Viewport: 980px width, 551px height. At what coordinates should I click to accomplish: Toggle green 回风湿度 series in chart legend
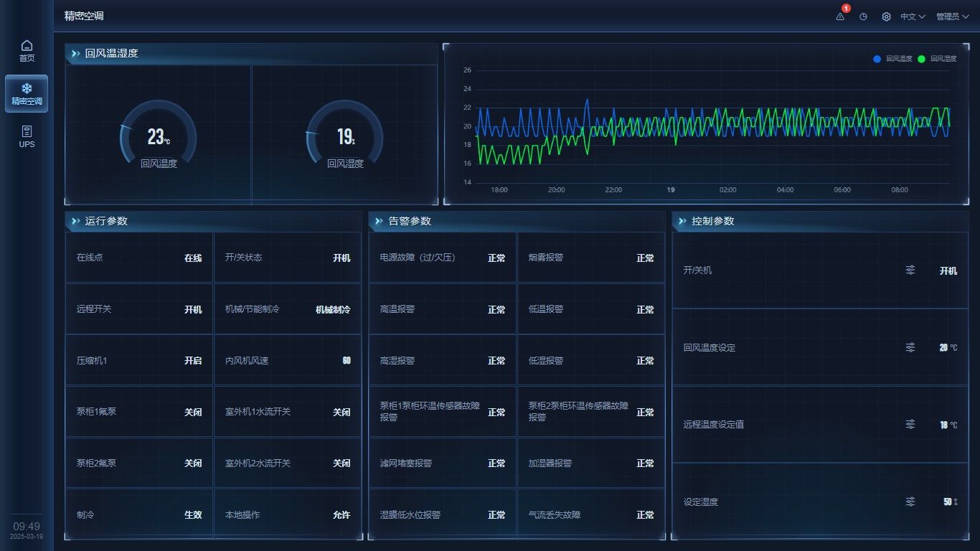pos(938,59)
